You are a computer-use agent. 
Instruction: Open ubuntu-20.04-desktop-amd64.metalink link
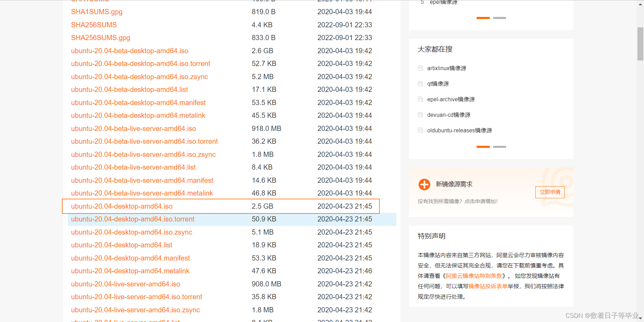(x=130, y=271)
